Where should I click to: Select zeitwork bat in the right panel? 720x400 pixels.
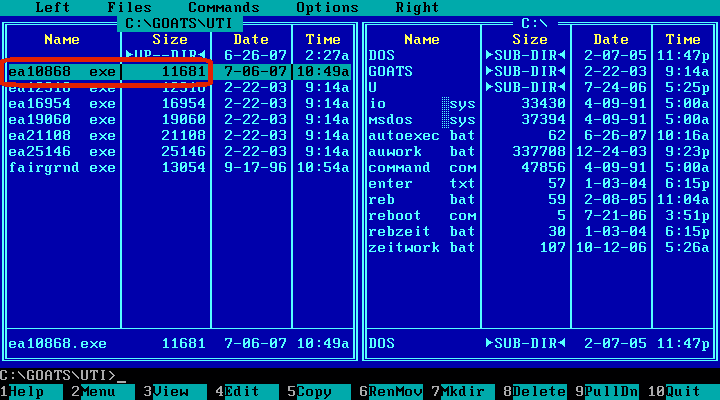pos(539,248)
